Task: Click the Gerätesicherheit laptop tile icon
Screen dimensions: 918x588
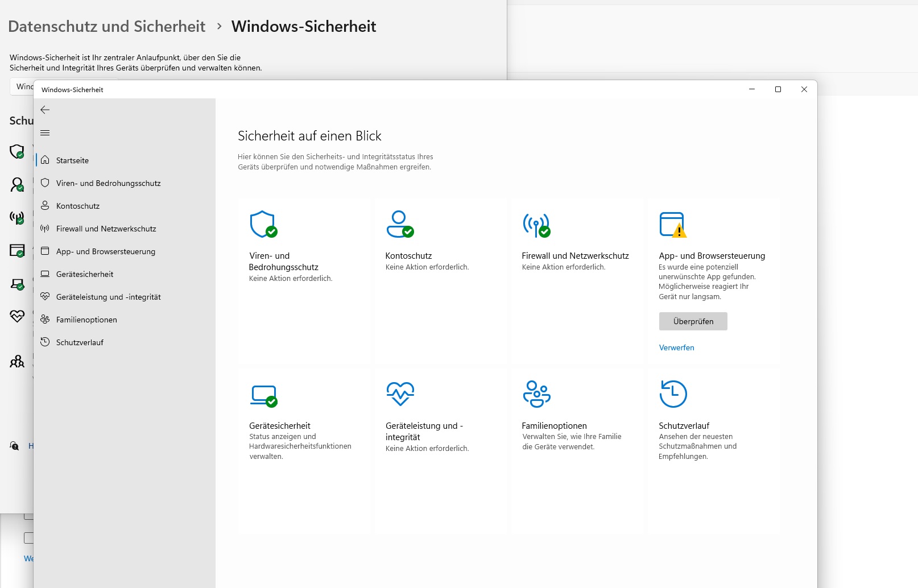Action: [263, 395]
